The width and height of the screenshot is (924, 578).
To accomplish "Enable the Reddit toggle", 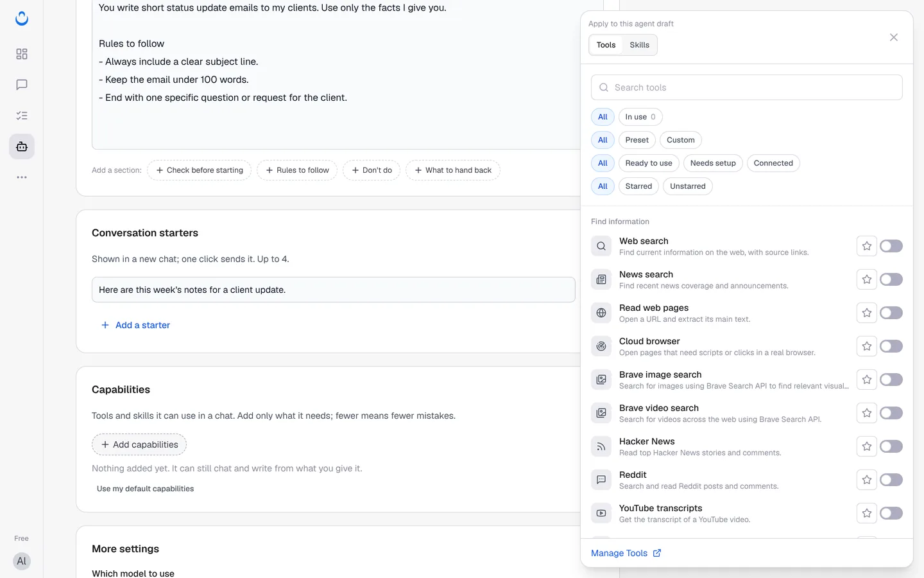I will (x=891, y=480).
